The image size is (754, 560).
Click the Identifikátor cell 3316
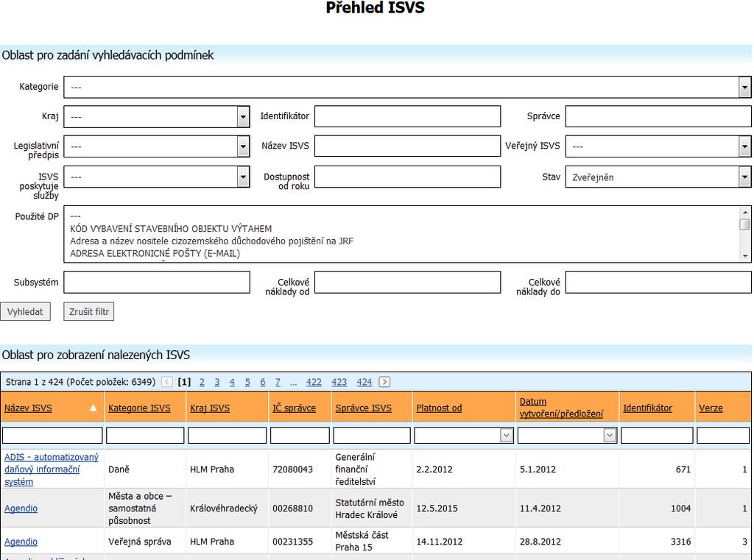click(681, 542)
